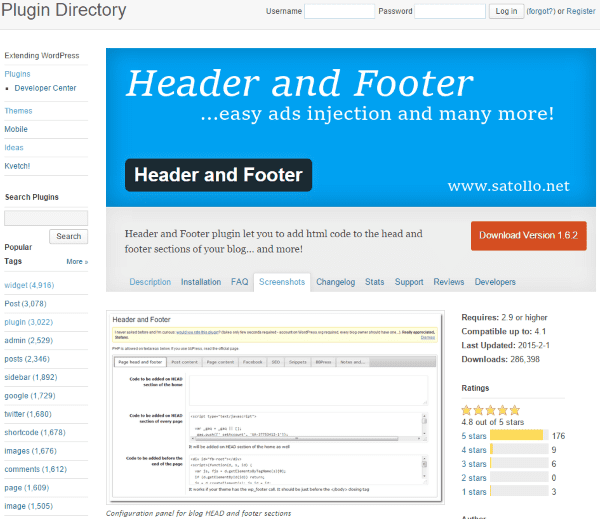Viewport: 600px width, 519px height.
Task: Open 4 stars reviews link
Action: click(x=474, y=450)
